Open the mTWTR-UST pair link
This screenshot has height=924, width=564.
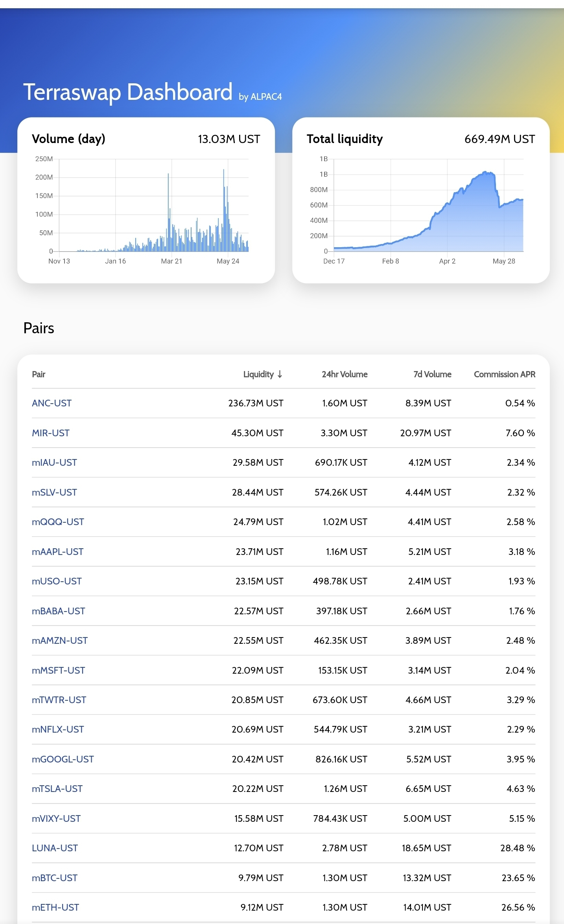click(x=59, y=700)
